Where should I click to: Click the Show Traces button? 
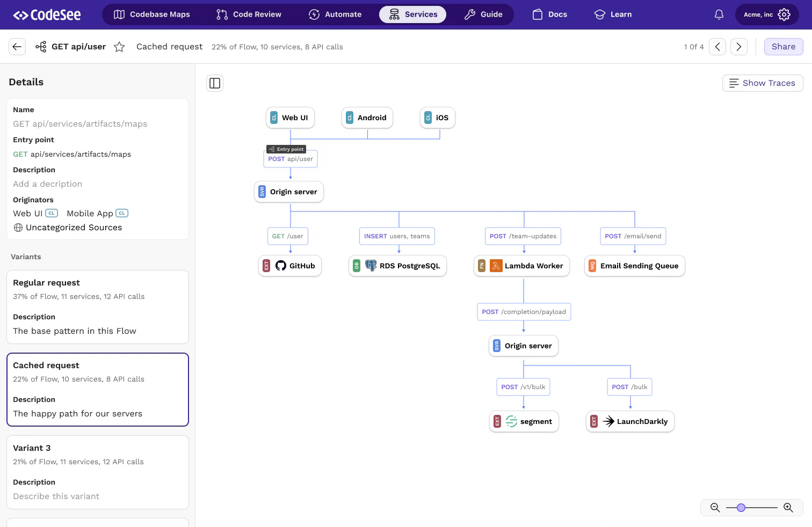point(763,83)
